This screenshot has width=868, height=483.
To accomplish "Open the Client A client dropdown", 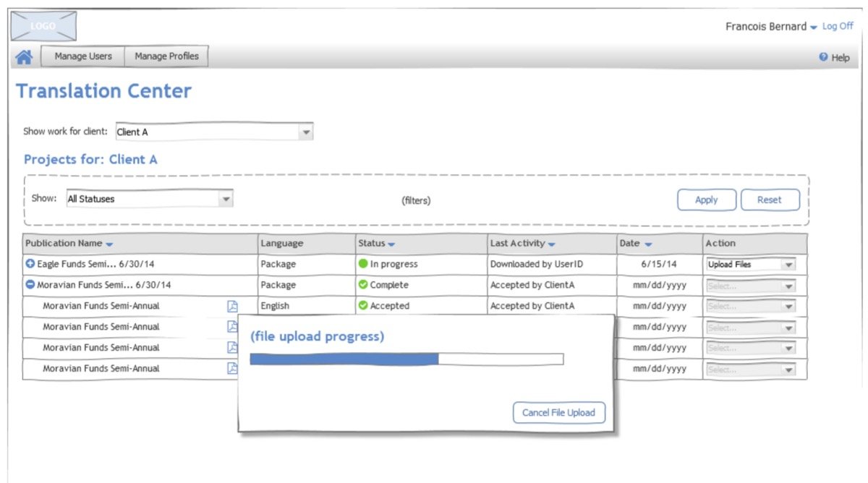I will coord(214,132).
